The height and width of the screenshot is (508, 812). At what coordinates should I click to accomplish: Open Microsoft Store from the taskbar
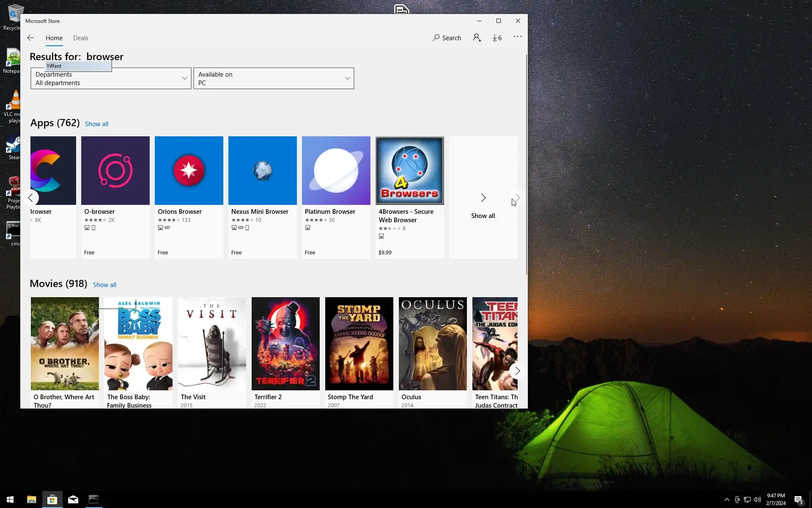click(52, 500)
